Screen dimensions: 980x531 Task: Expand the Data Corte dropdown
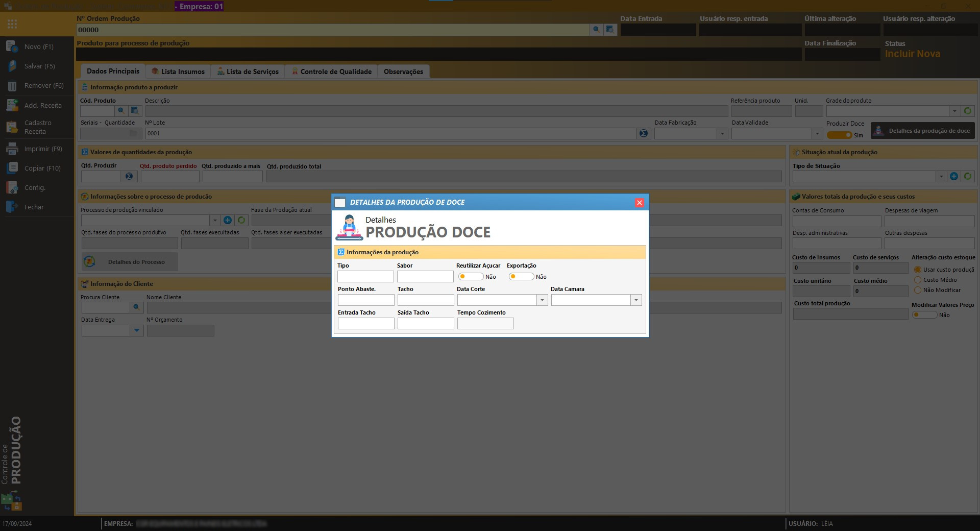542,300
